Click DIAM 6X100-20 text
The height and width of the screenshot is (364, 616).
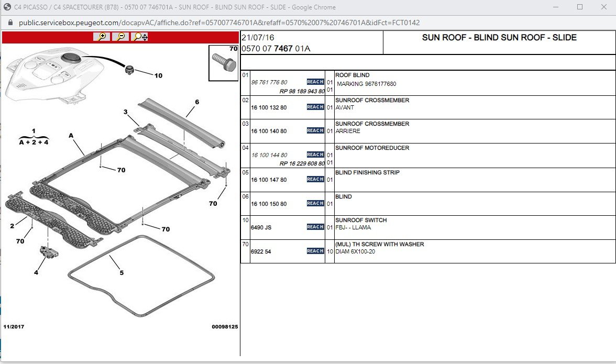[355, 252]
